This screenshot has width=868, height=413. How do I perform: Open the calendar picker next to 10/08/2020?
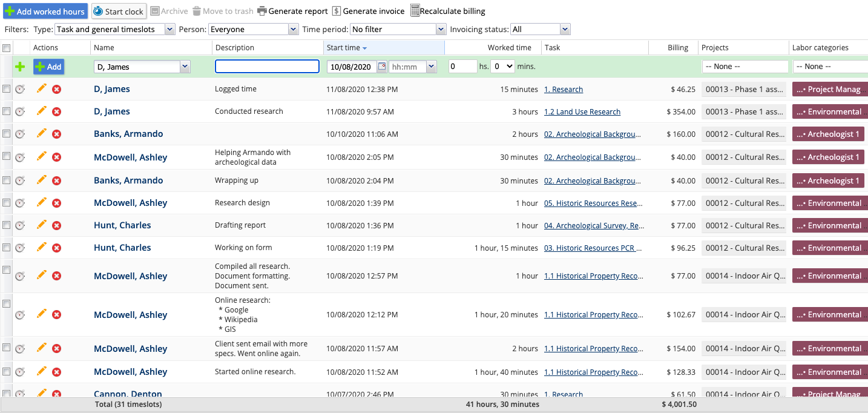coord(382,67)
